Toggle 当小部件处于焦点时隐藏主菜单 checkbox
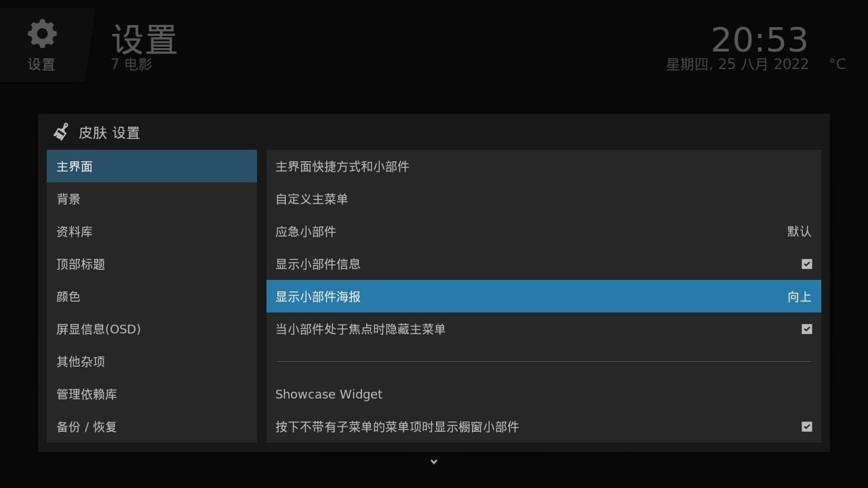868x488 pixels. point(806,329)
